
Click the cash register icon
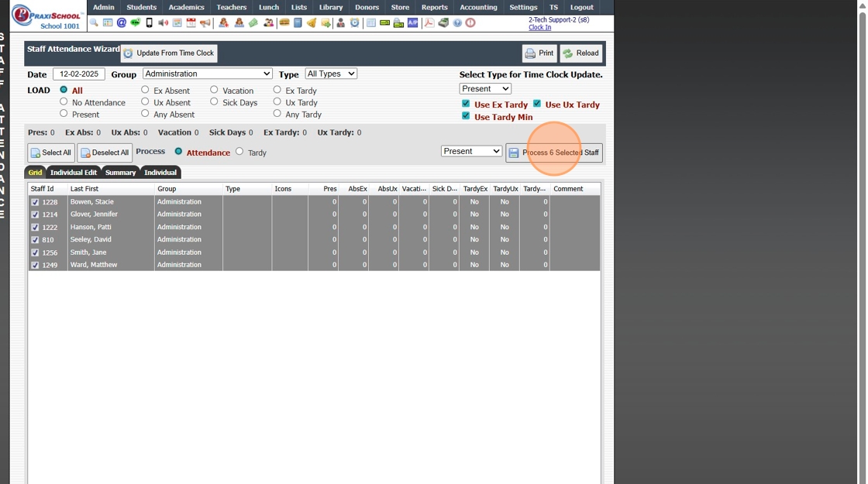443,22
